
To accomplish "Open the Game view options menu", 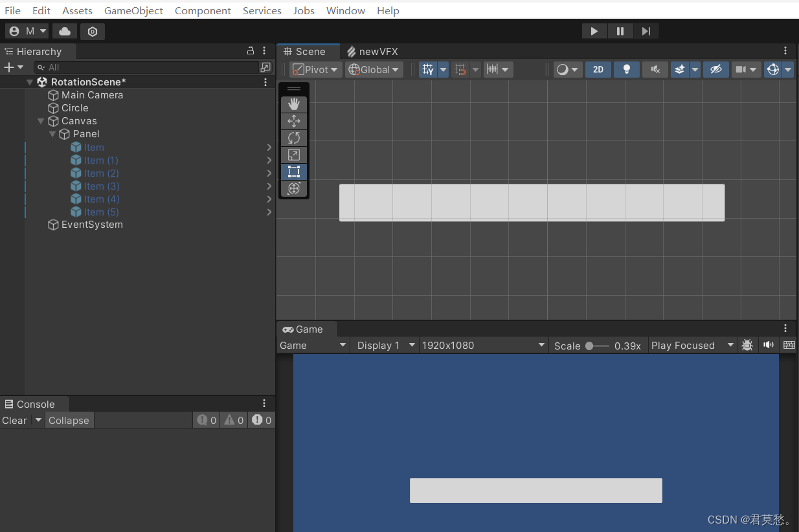I will tap(785, 329).
